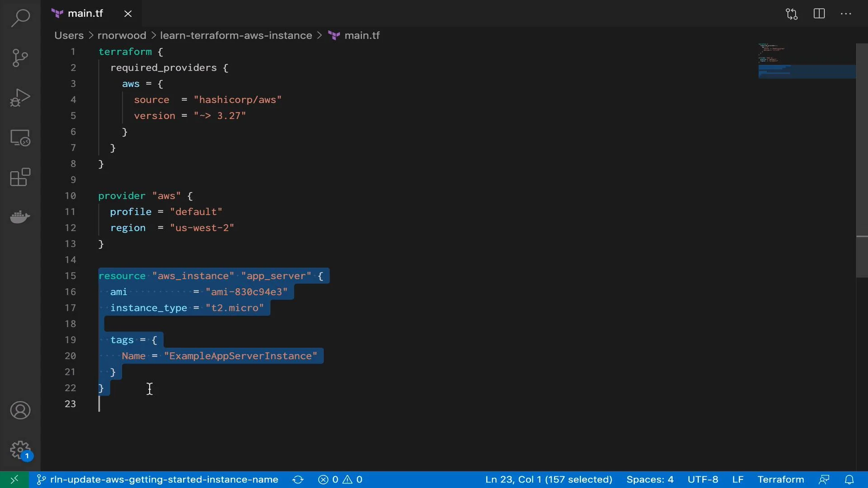Click the resource keyword on line 15

pyautogui.click(x=122, y=276)
